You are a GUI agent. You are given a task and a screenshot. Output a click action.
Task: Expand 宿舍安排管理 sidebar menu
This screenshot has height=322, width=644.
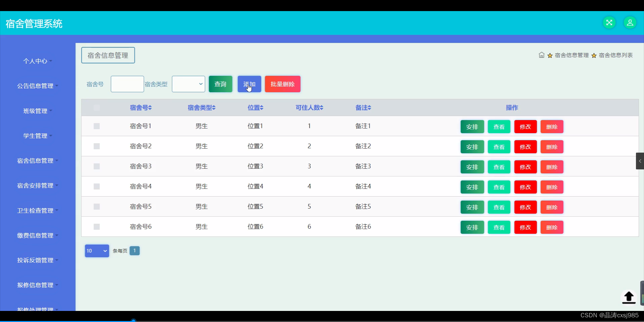(x=38, y=185)
